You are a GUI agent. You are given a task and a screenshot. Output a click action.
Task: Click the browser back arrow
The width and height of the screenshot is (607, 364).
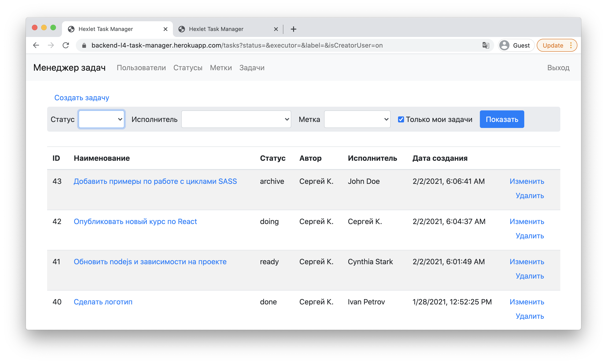36,45
